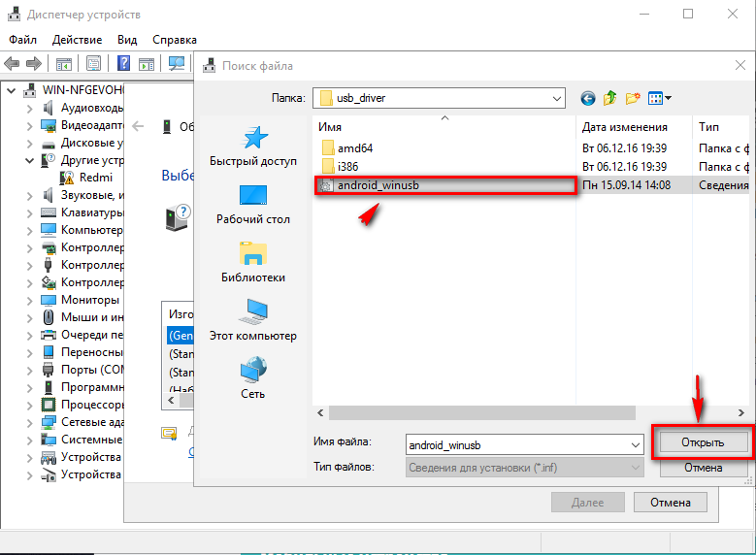This screenshot has height=555, width=756.
Task: Go back to the previous folder in file dialog
Action: pos(588,98)
